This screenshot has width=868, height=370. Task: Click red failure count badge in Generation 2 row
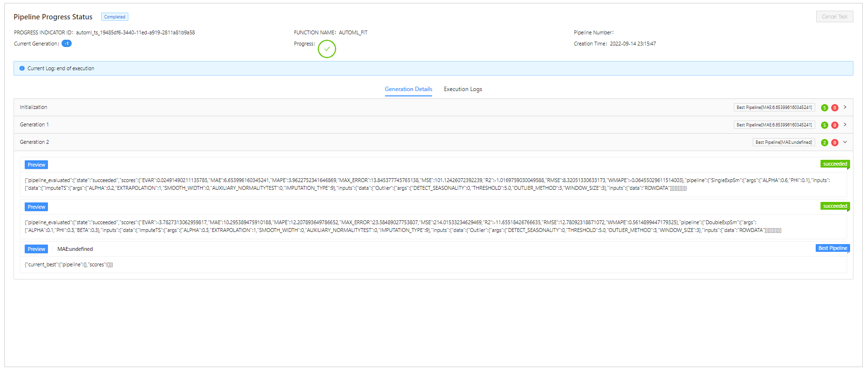pyautogui.click(x=835, y=143)
